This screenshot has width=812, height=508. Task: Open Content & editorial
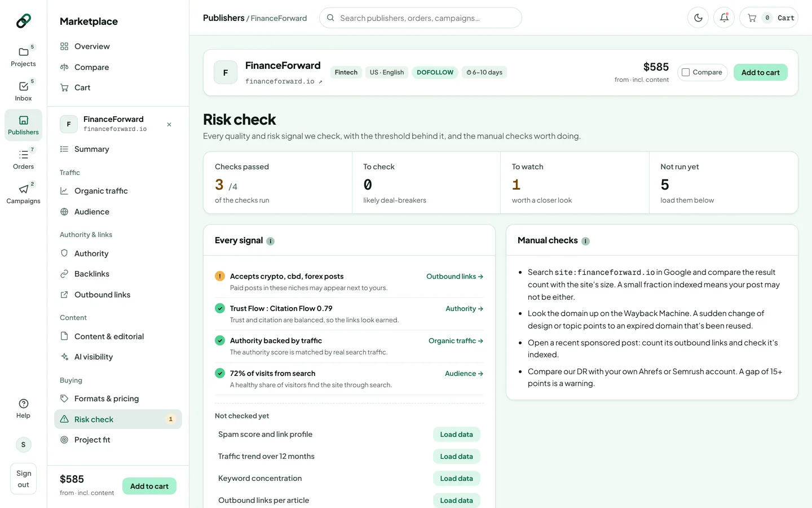[118, 336]
